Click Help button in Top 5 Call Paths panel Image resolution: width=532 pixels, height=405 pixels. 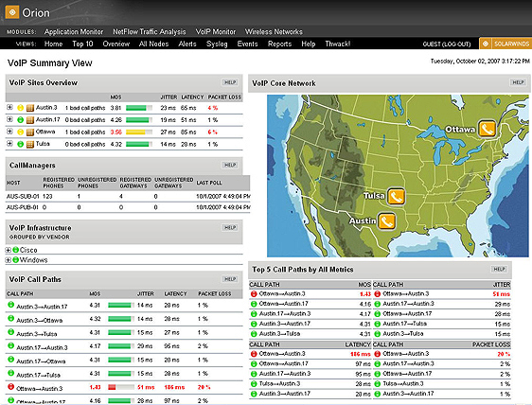coord(499,269)
